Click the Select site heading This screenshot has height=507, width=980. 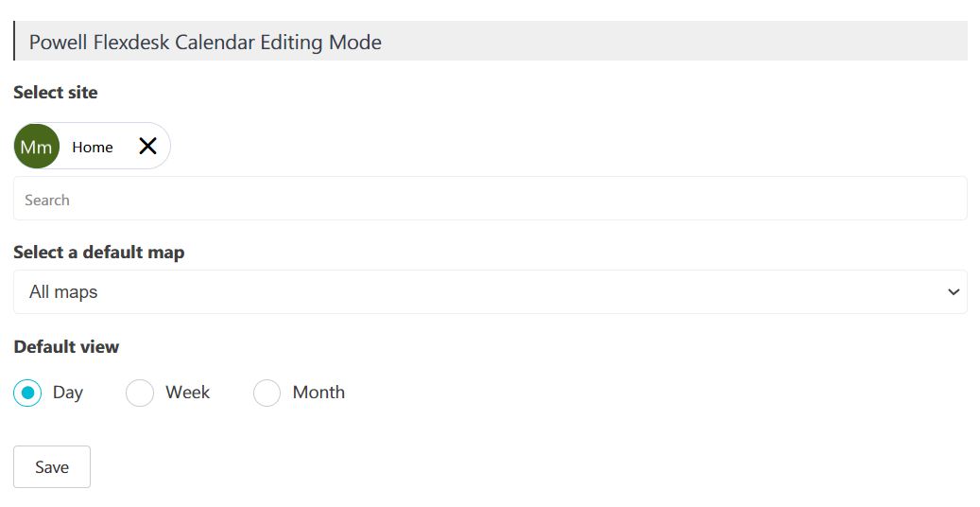56,92
